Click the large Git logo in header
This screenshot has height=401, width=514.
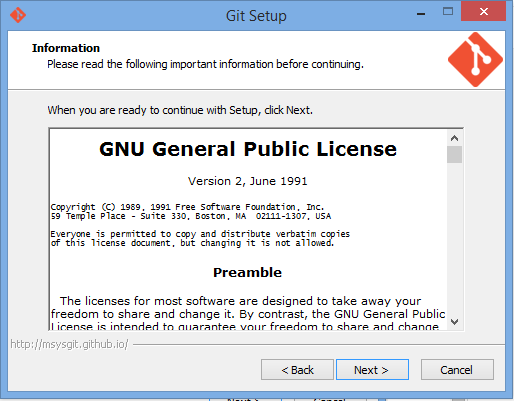(x=475, y=60)
